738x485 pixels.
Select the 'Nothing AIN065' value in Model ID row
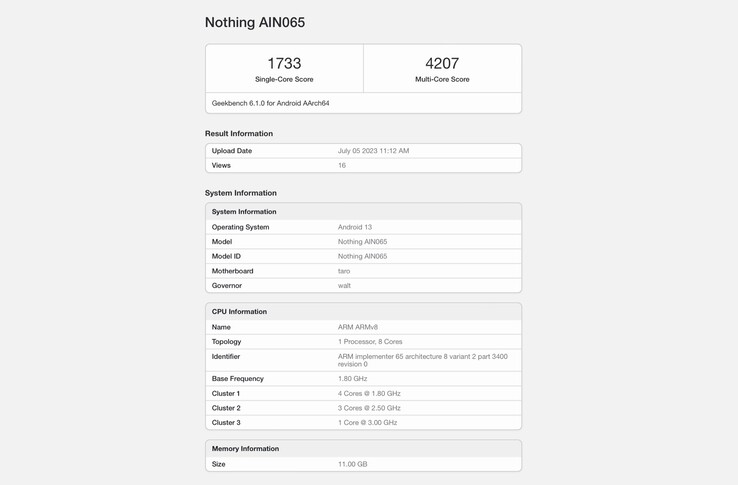(362, 256)
